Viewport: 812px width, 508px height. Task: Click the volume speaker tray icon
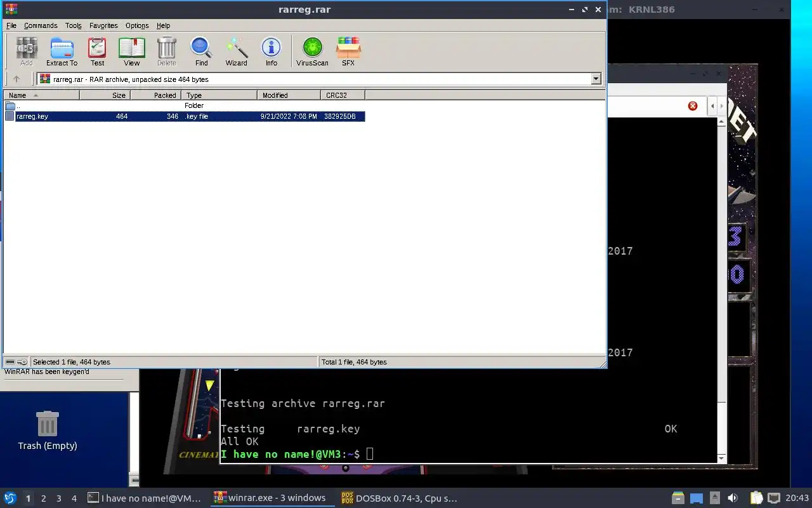pyautogui.click(x=733, y=498)
